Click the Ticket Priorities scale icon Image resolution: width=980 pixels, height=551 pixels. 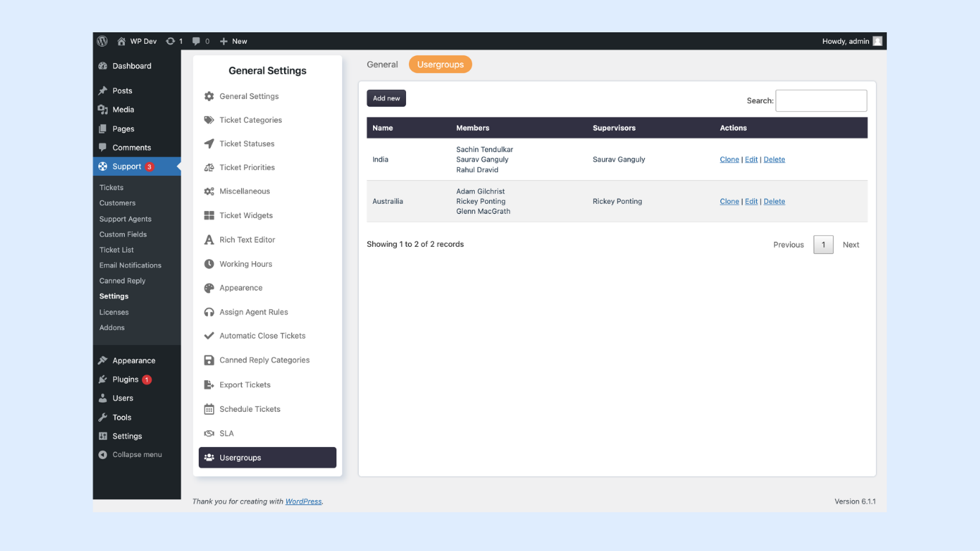[209, 168]
